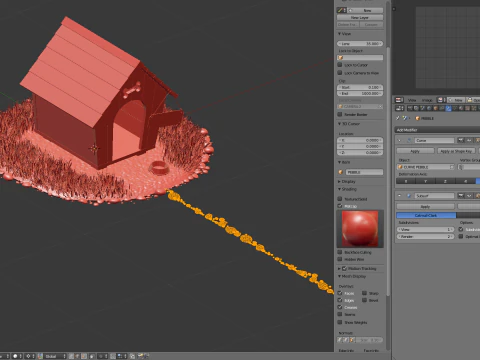Open the View menu in image editor
The height and width of the screenshot is (360, 480).
(412, 100)
